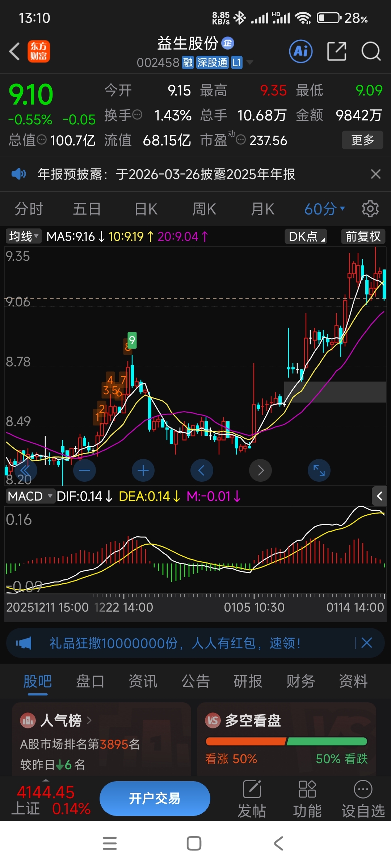Tap the Android system back button

tap(278, 843)
